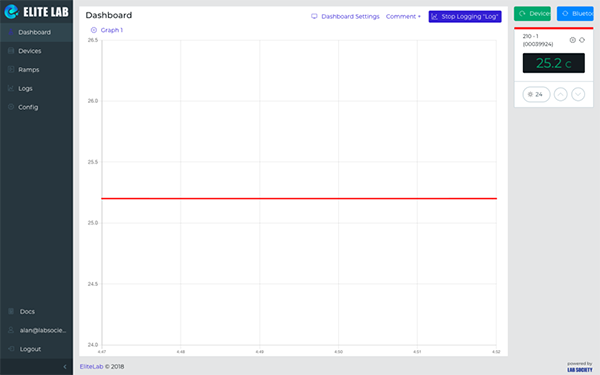
Task: Click the 25.5 y-axis label
Action: (x=93, y=162)
